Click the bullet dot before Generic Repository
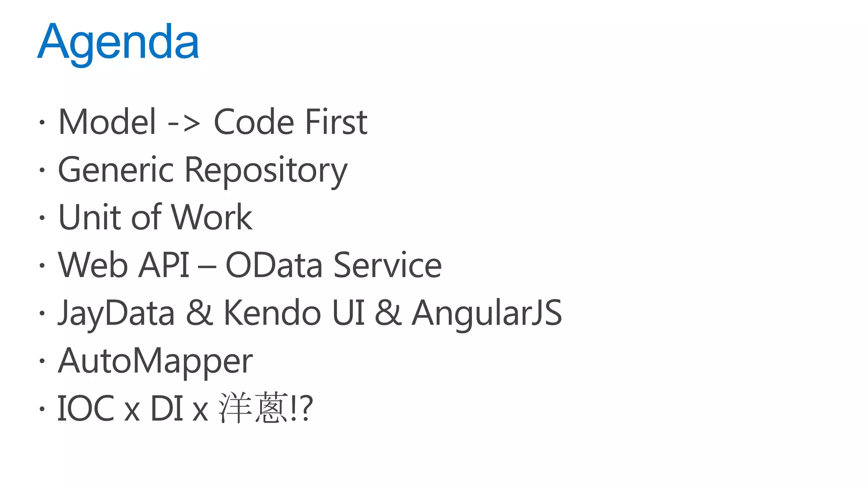Screen dimensions: 868x488 42,171
